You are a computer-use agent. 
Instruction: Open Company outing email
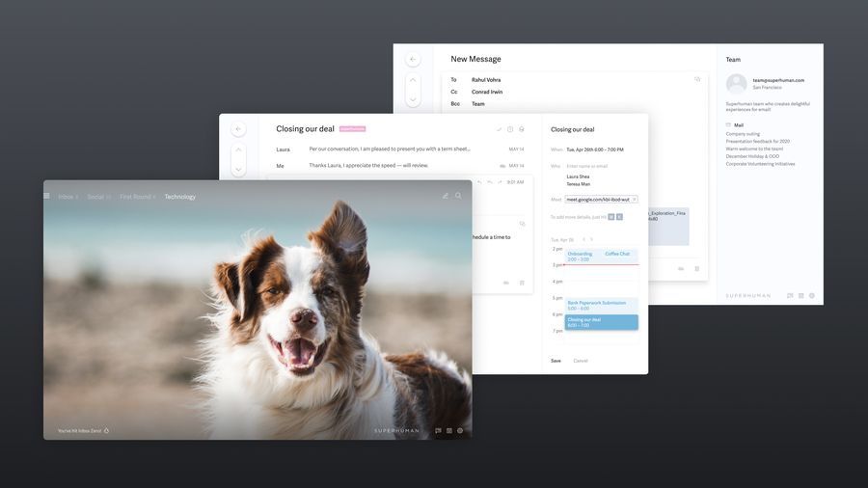(x=743, y=134)
